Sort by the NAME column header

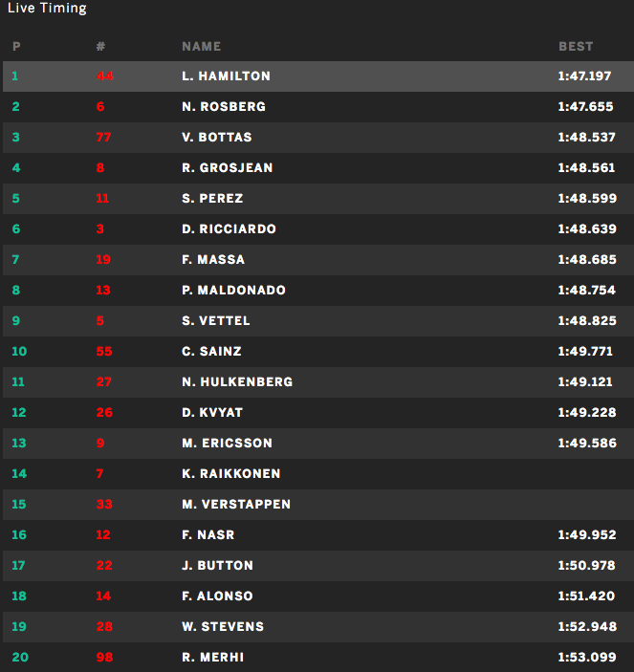point(201,46)
